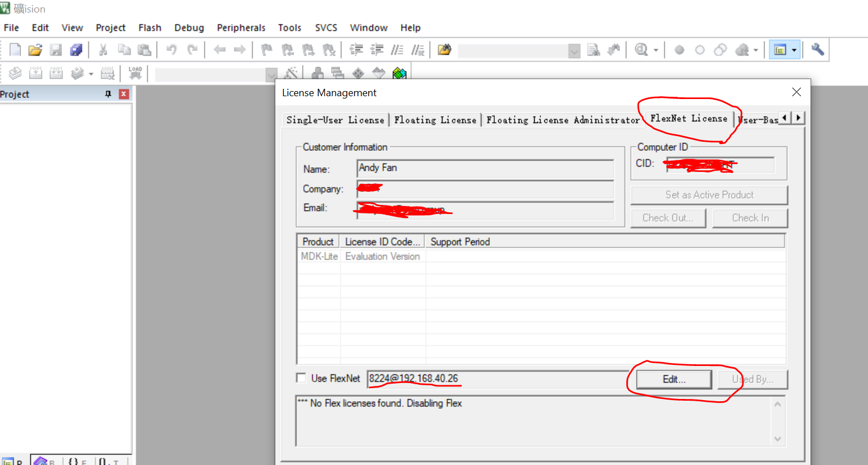This screenshot has height=465, width=868.
Task: Open the Find text dropdown in toolbar
Action: pyautogui.click(x=574, y=51)
